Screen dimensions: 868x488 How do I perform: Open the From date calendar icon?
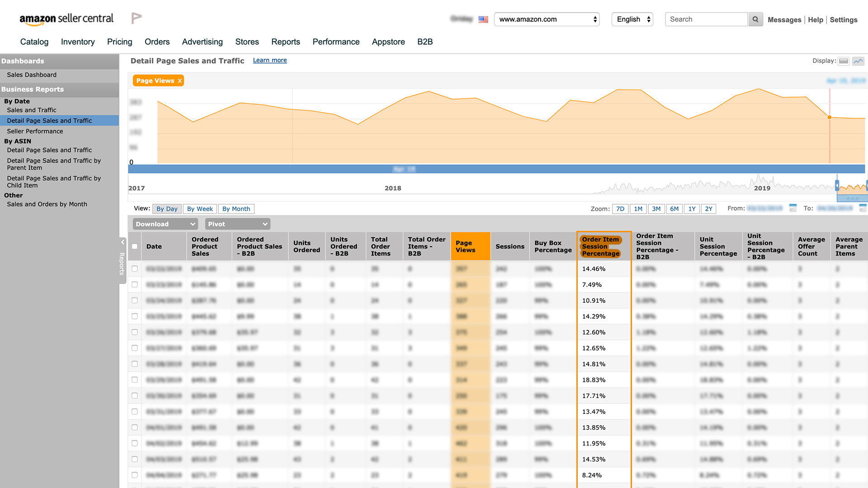tap(793, 208)
